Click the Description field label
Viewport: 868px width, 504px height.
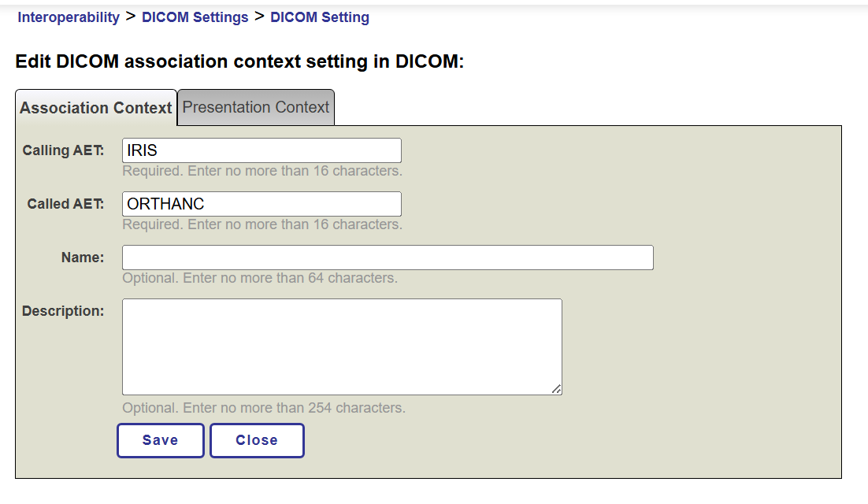(63, 311)
